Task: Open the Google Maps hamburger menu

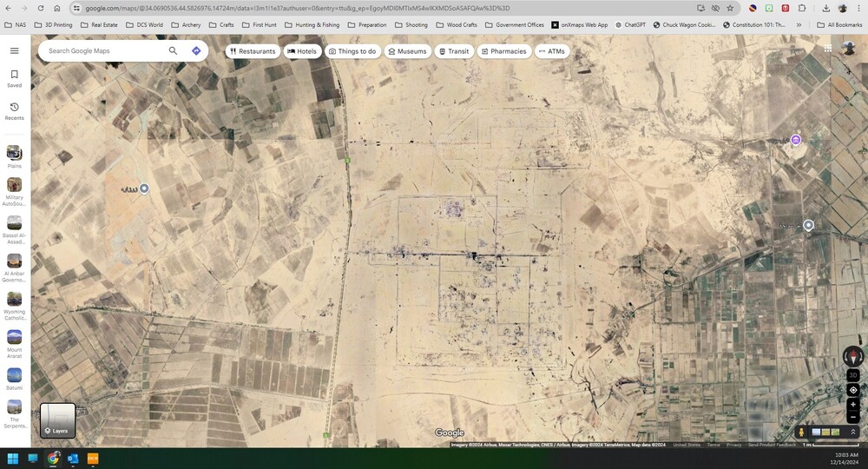Action: coord(15,50)
